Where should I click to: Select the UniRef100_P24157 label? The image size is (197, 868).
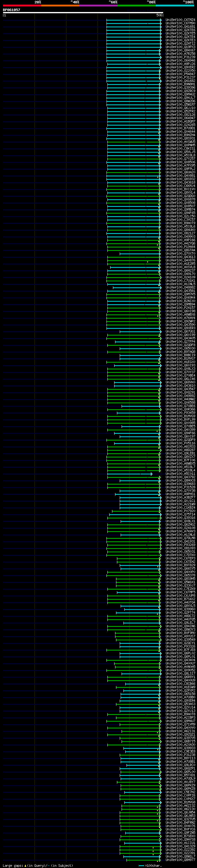(180, 308)
